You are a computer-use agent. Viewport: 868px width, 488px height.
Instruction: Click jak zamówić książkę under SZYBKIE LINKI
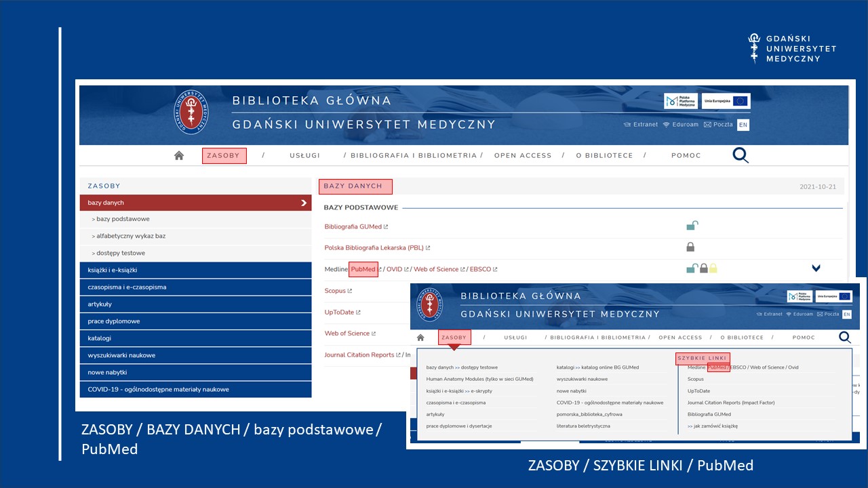[x=712, y=426]
